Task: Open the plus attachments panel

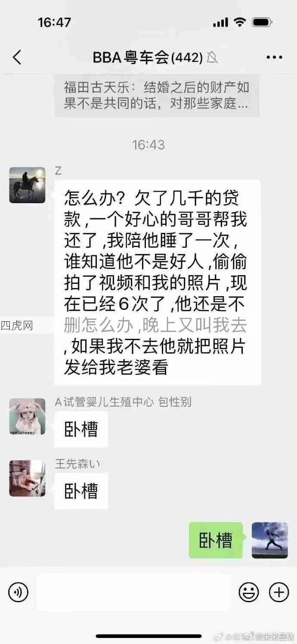Action: click(279, 592)
